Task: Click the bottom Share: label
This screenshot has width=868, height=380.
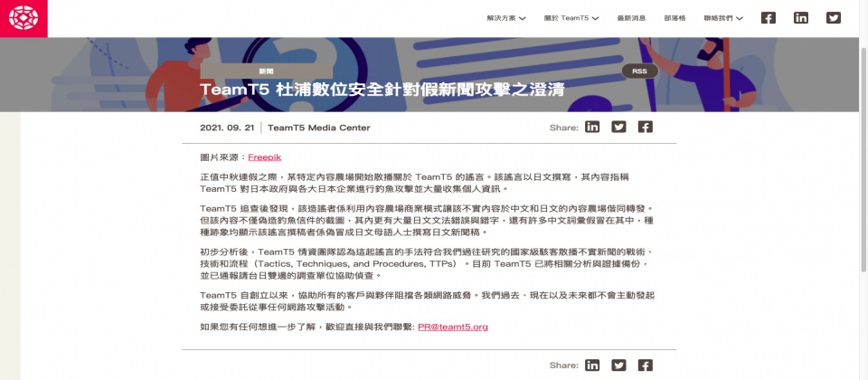Action: [564, 366]
